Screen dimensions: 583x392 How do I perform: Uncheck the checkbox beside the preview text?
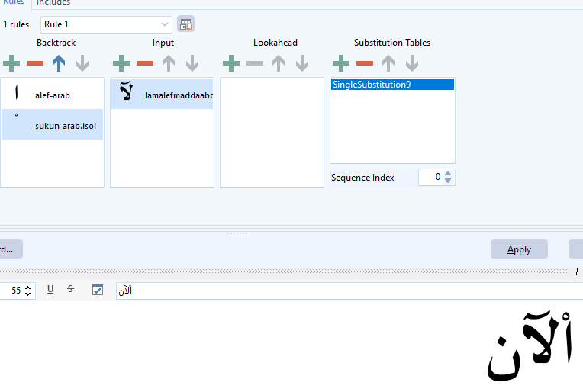tap(97, 291)
